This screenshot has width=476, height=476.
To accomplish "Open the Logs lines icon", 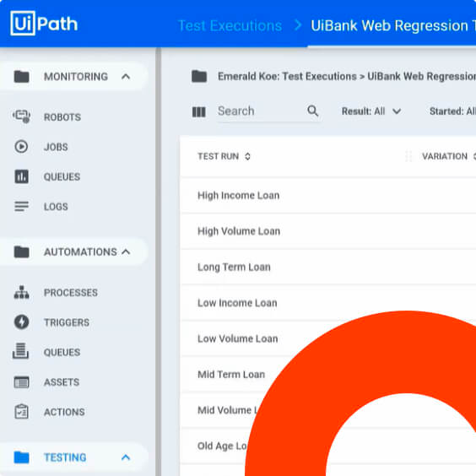I will [21, 206].
